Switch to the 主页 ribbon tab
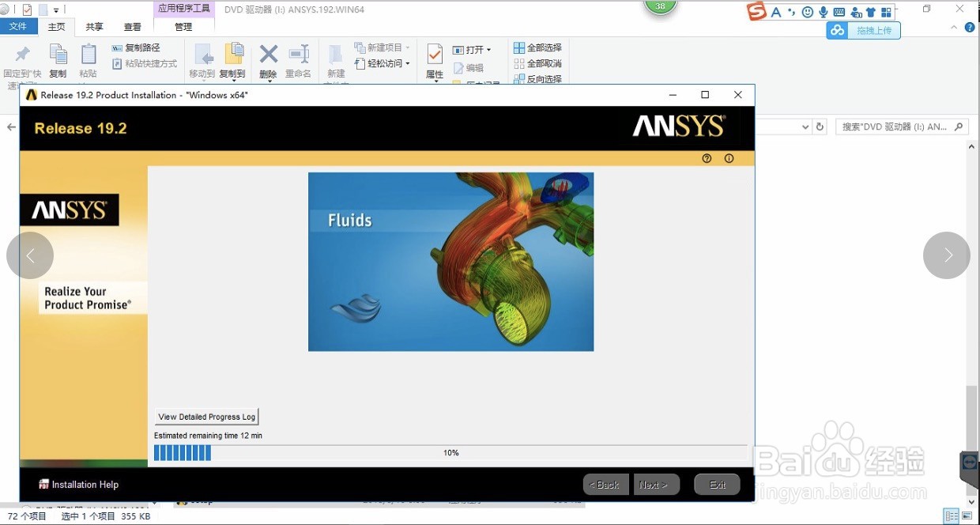 [x=57, y=27]
